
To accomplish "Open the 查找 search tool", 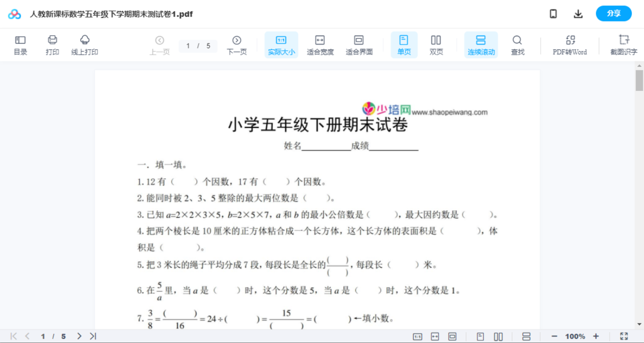I will tap(517, 45).
